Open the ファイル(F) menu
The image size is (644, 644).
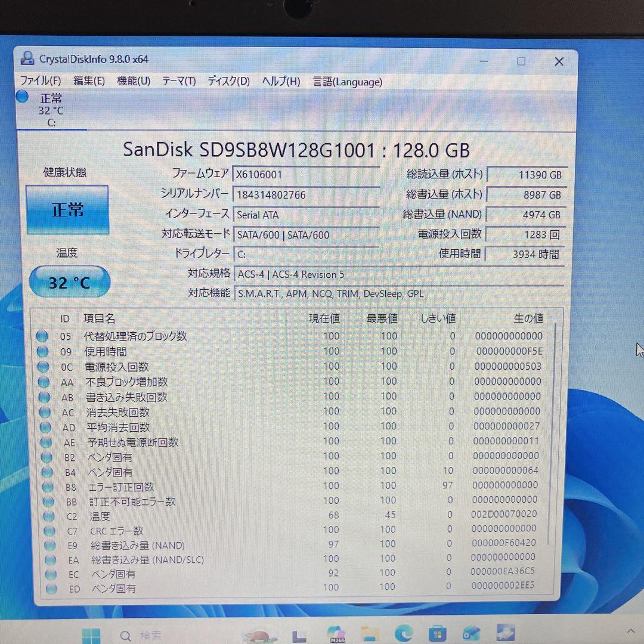[x=40, y=82]
